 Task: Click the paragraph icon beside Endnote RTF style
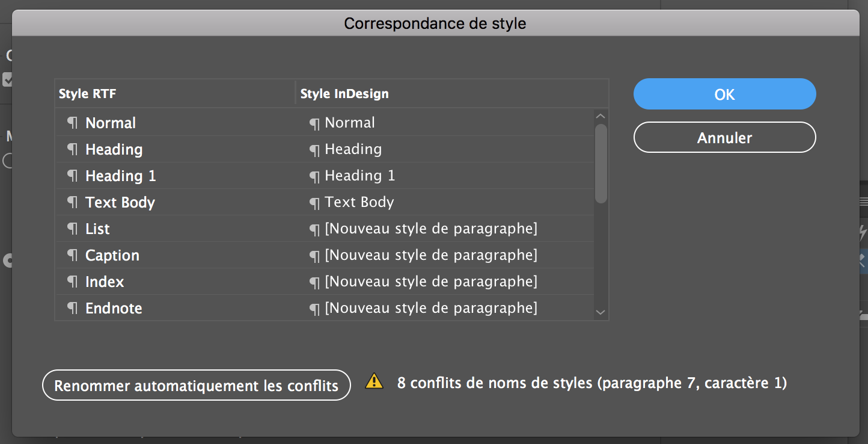72,308
